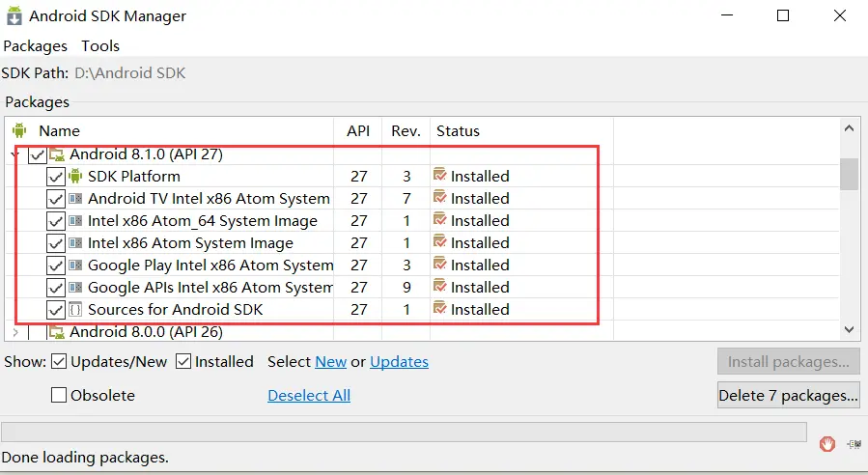Sort packages by the Status column header

point(458,130)
